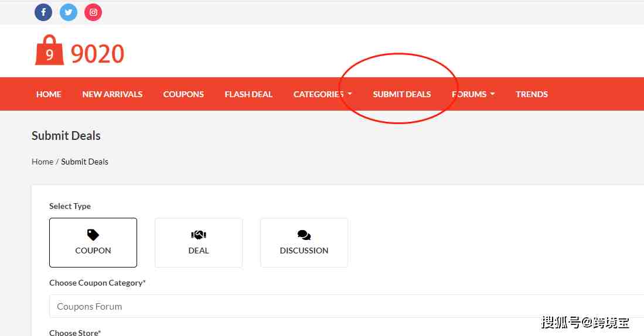Image resolution: width=644 pixels, height=336 pixels.
Task: Open the Instagram social icon
Action: click(93, 12)
